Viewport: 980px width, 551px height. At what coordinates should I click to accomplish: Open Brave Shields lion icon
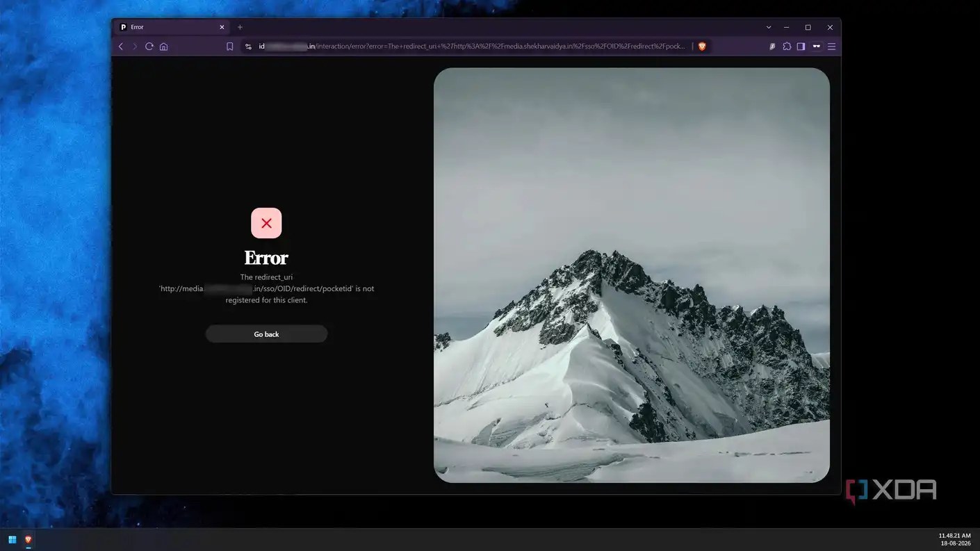(702, 47)
